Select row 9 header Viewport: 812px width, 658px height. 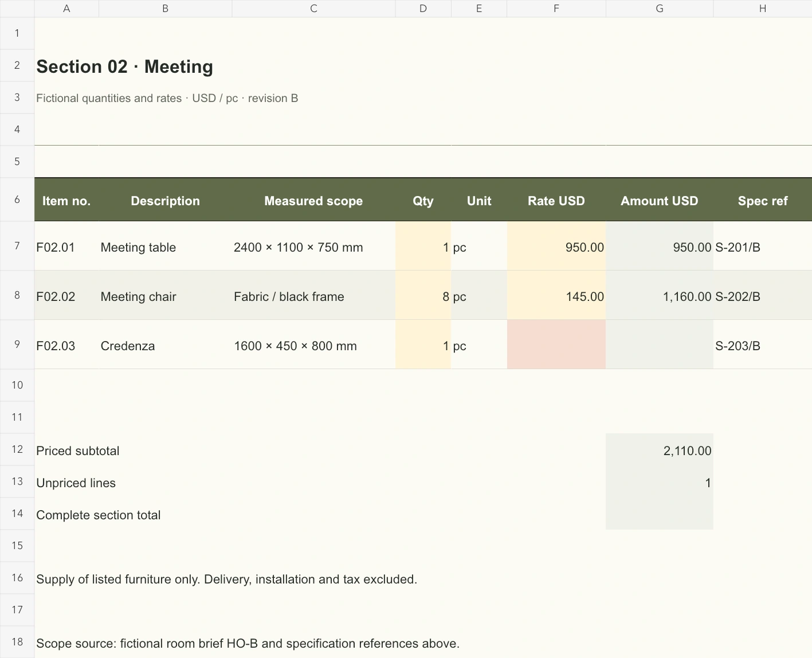coord(17,344)
